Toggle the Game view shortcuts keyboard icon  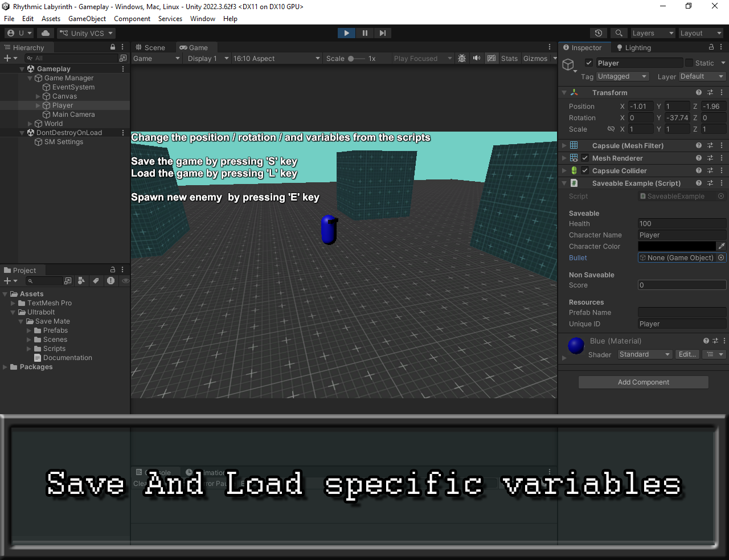coord(492,58)
